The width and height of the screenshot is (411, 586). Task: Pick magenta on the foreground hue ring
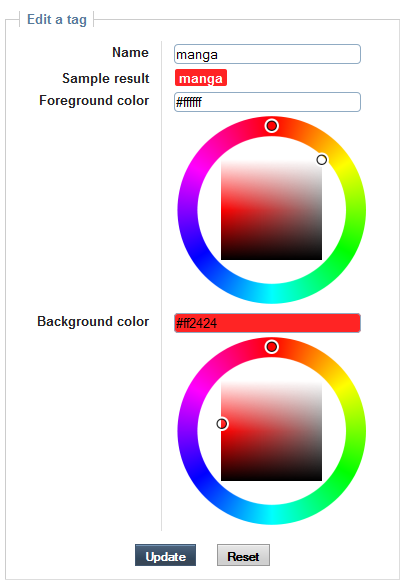point(199,168)
